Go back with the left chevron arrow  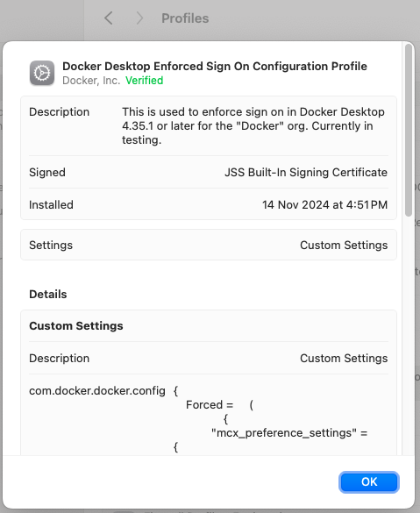[108, 18]
